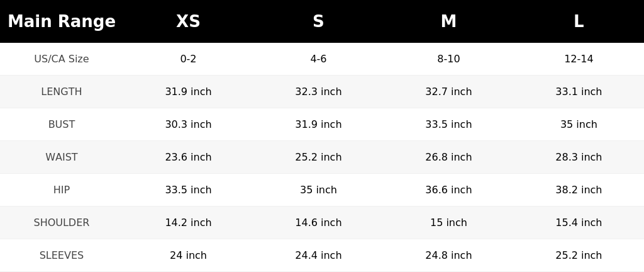
Task: Click the 32.7 inch length value
Action: [x=448, y=92]
